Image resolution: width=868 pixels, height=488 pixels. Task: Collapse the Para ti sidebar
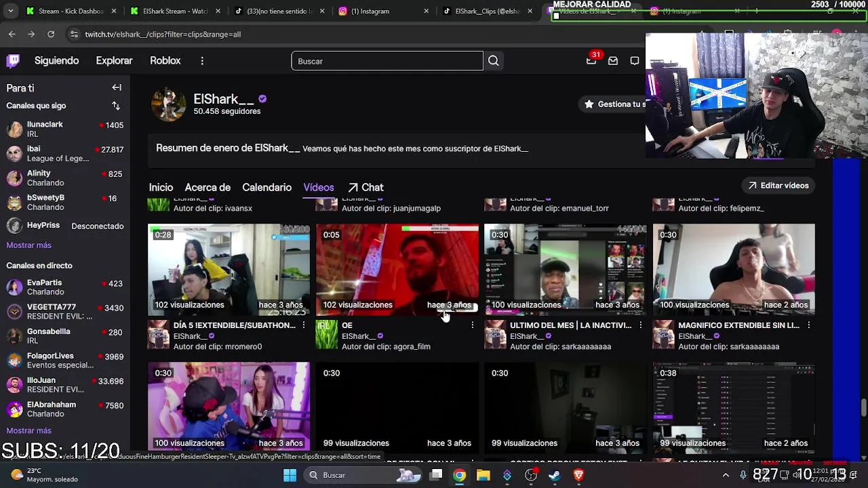117,87
